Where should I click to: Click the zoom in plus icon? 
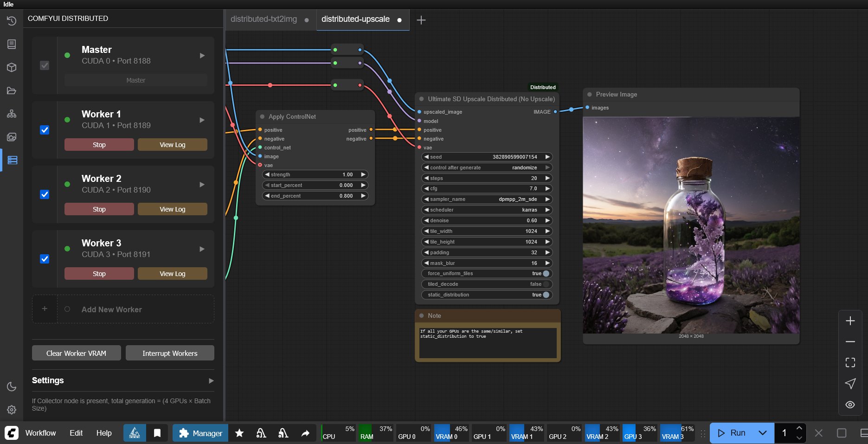tap(850, 321)
